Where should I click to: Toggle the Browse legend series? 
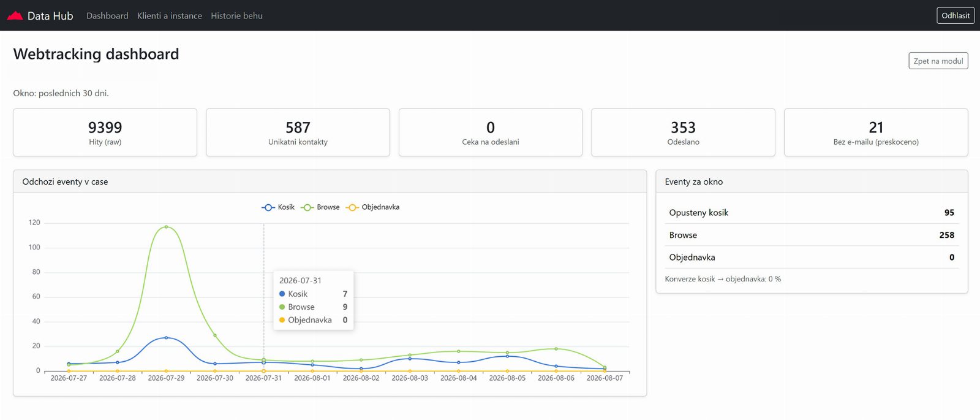pyautogui.click(x=320, y=207)
